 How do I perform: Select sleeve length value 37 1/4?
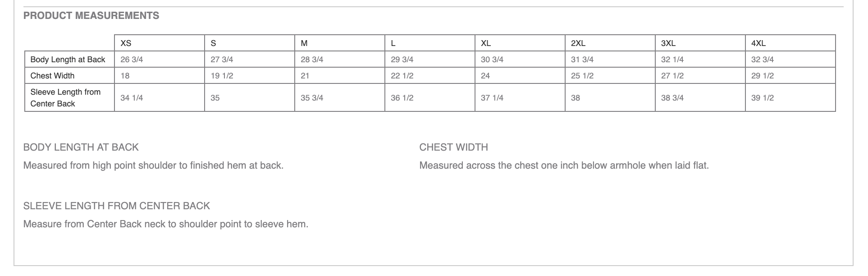click(492, 98)
